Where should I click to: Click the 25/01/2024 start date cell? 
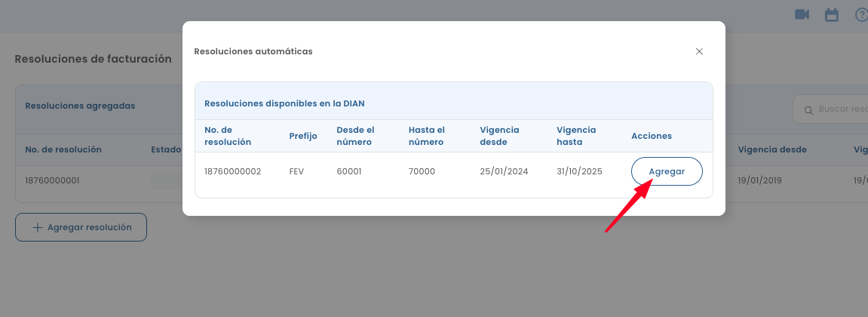[x=504, y=171]
